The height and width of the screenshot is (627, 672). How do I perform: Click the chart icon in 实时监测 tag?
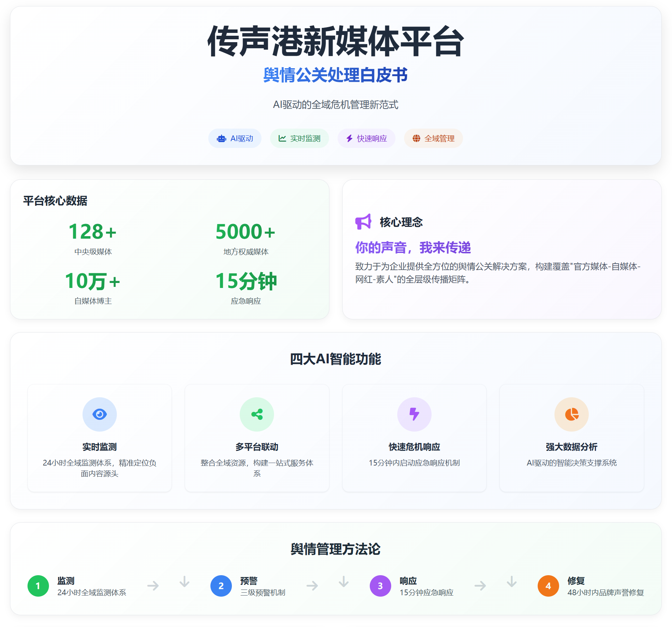click(282, 138)
